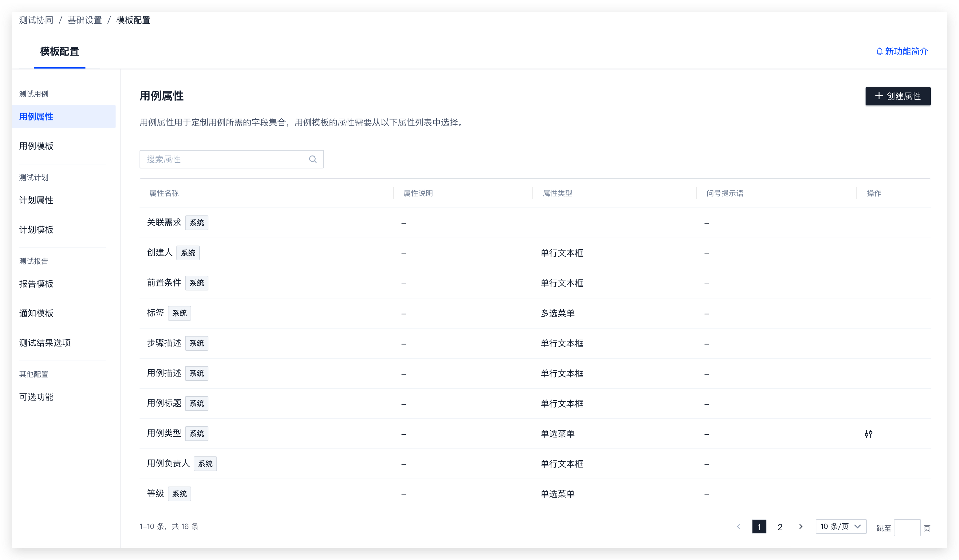Click the 用例标题 attribute name
The width and height of the screenshot is (959, 560).
pos(164,403)
